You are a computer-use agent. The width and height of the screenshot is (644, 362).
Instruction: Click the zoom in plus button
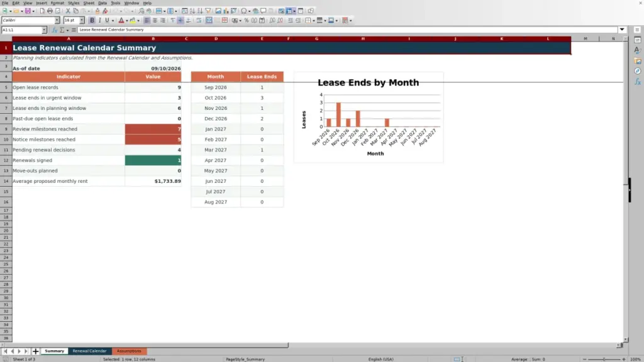coord(624,359)
